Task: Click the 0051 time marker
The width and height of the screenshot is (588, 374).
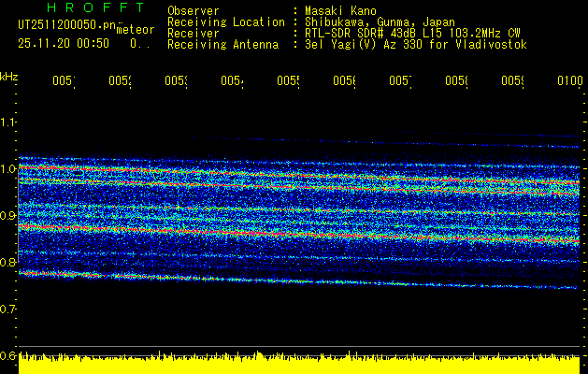Action: pos(64,80)
